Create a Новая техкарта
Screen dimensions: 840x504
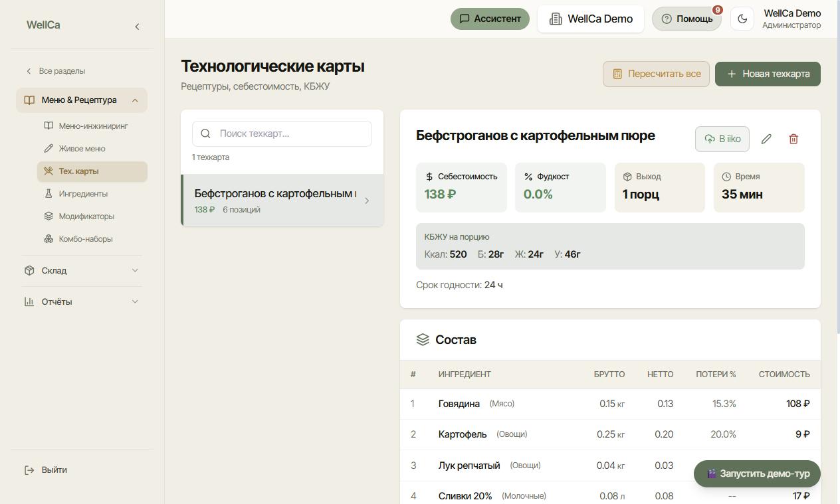(768, 74)
